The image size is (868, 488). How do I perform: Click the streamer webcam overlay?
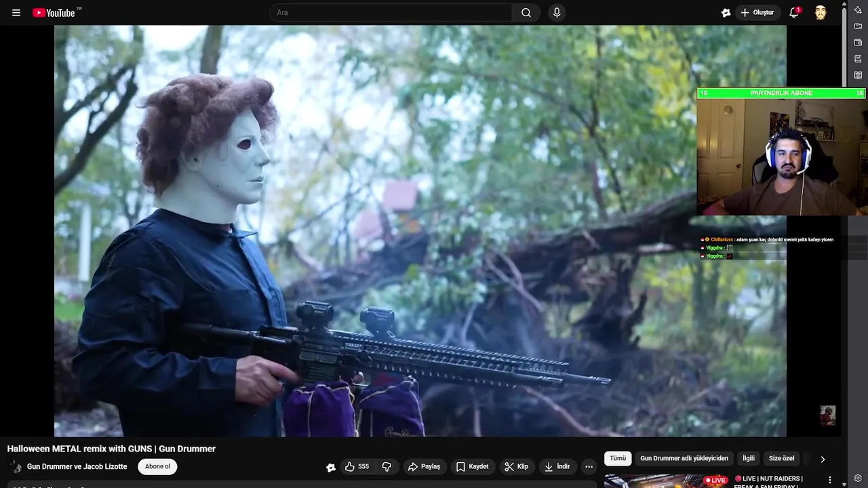tap(781, 157)
